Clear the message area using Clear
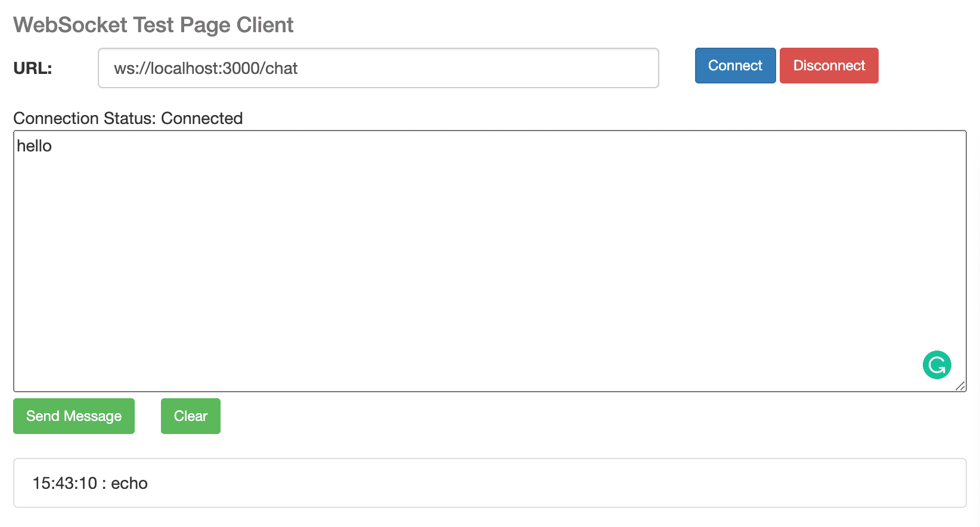The height and width of the screenshot is (527, 980). click(x=190, y=416)
